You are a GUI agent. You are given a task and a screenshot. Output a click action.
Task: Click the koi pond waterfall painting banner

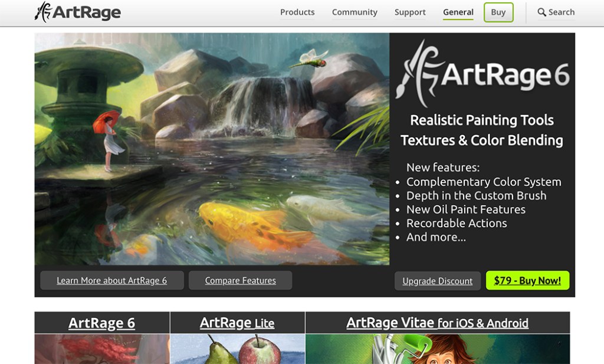(212, 149)
